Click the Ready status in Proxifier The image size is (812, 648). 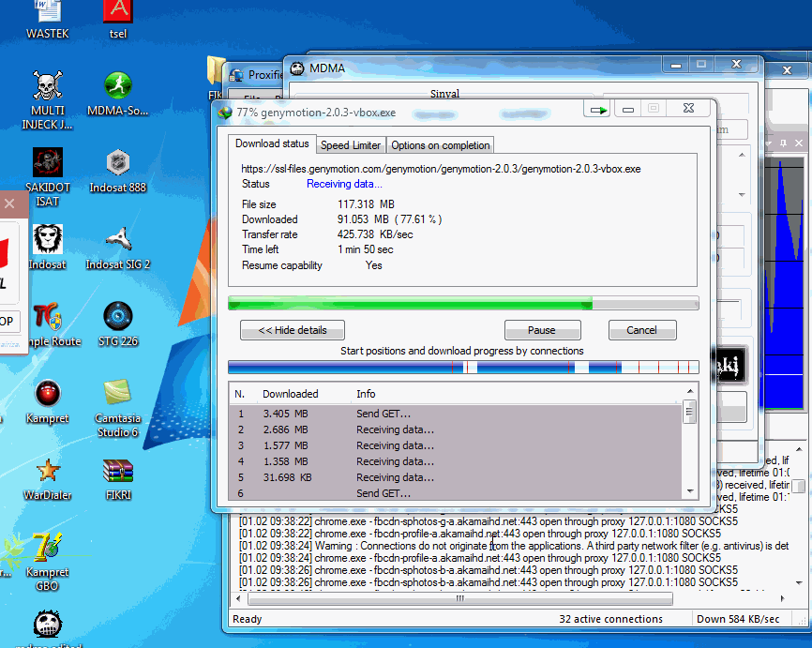248,619
